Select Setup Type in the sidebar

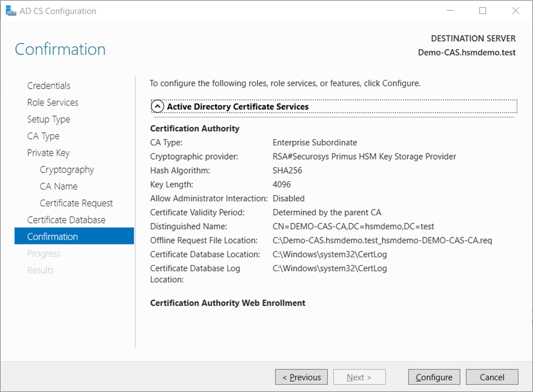[49, 120]
